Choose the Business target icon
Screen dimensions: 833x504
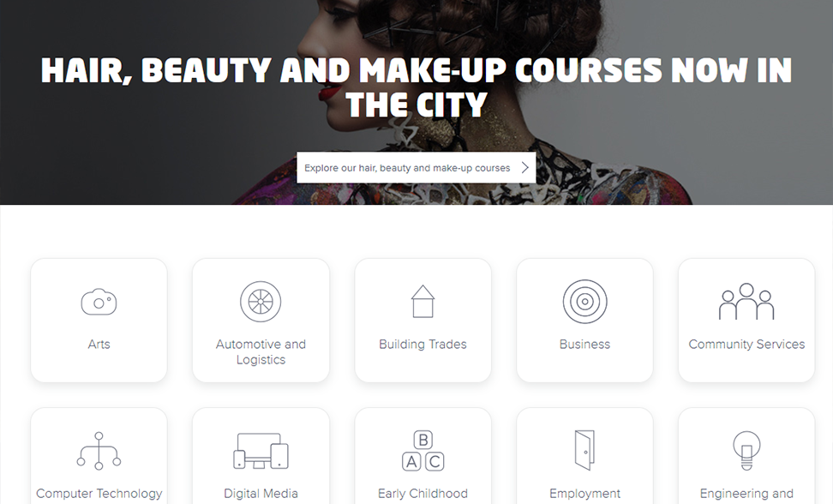pyautogui.click(x=585, y=302)
